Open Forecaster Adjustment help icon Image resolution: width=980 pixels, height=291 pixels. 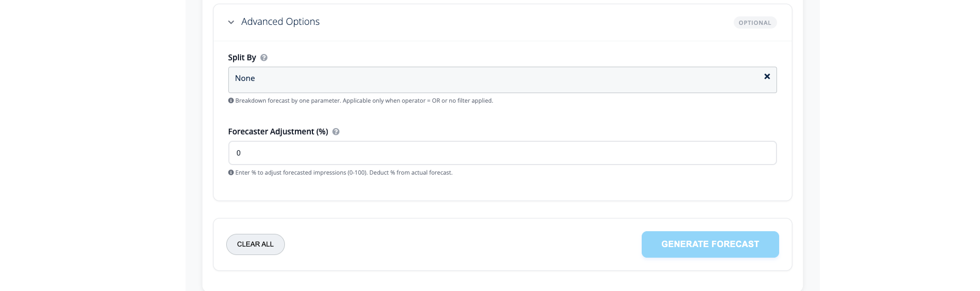[x=336, y=132]
